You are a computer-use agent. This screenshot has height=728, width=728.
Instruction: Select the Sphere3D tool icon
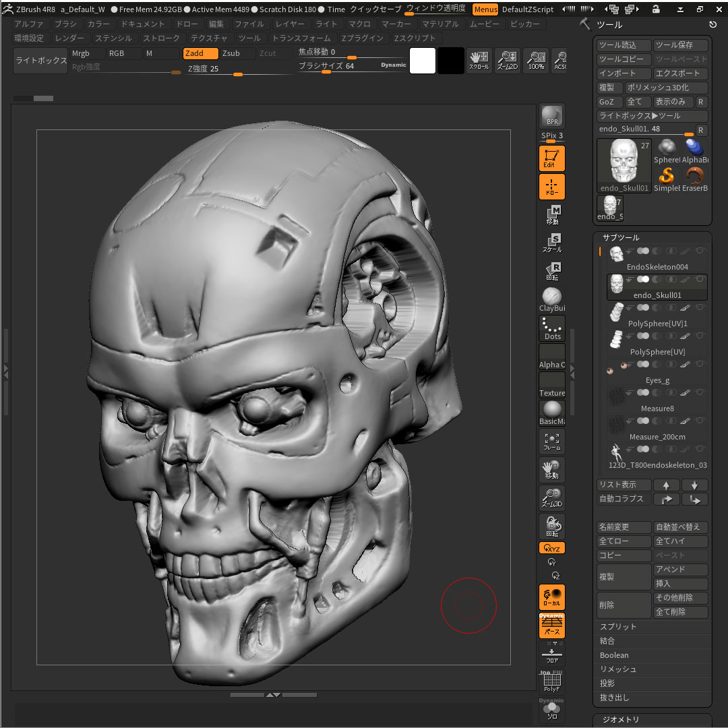click(667, 152)
